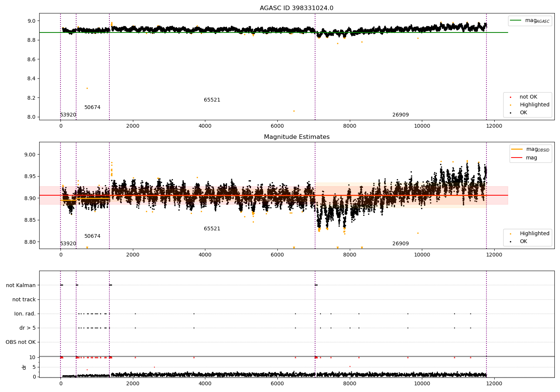
Task: Click the 2000 x-axis tick under bottom plot
Action: 133,383
